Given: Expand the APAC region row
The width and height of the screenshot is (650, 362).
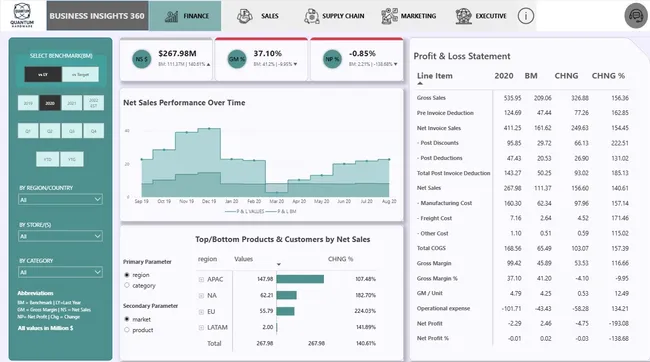Looking at the screenshot, I should click(201, 279).
